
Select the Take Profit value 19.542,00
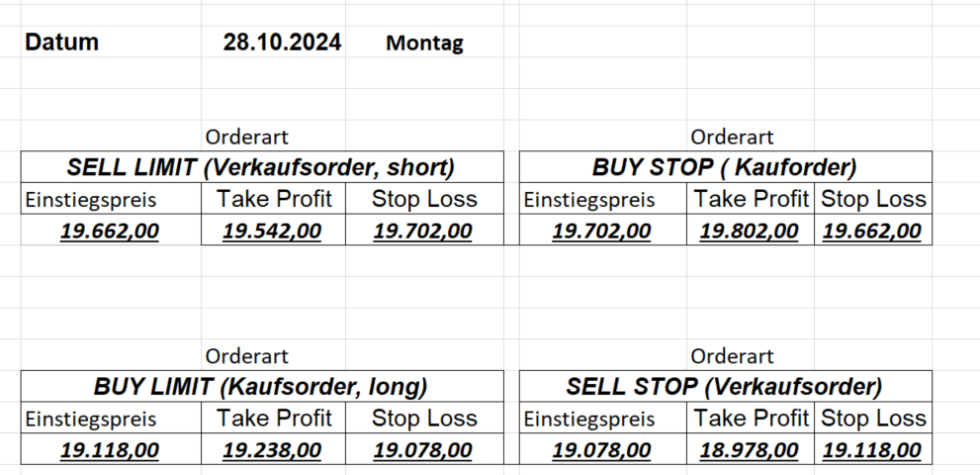pos(272,232)
